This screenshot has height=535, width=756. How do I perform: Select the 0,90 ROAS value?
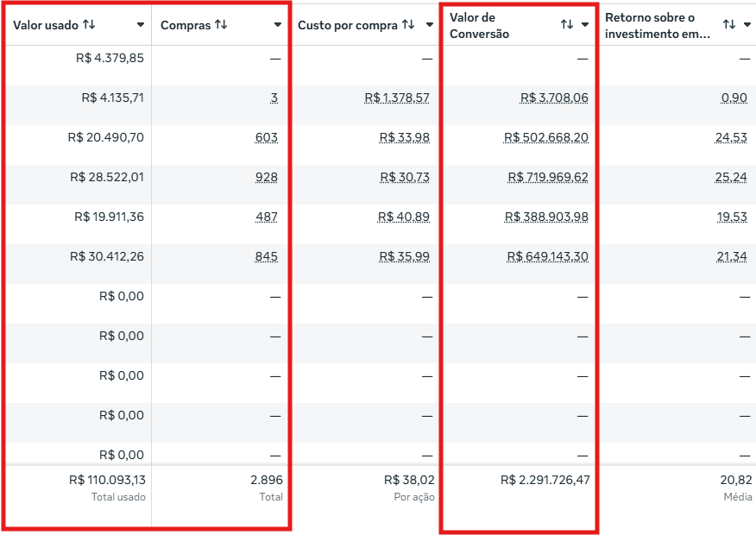pos(734,98)
